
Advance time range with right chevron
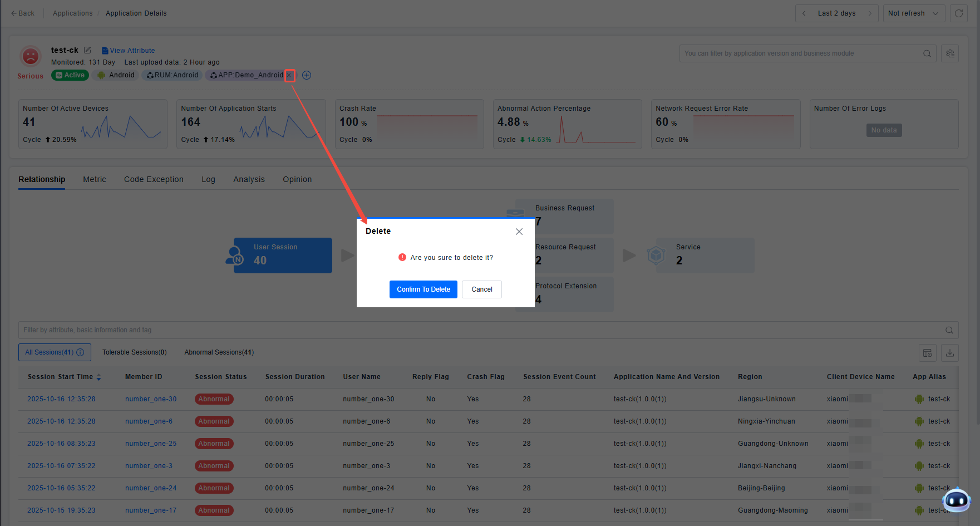coord(869,13)
